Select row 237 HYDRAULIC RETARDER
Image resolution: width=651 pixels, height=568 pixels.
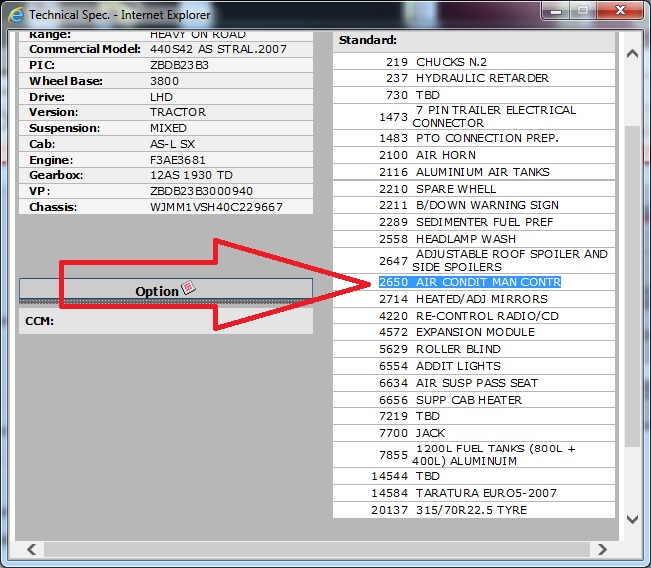474,78
